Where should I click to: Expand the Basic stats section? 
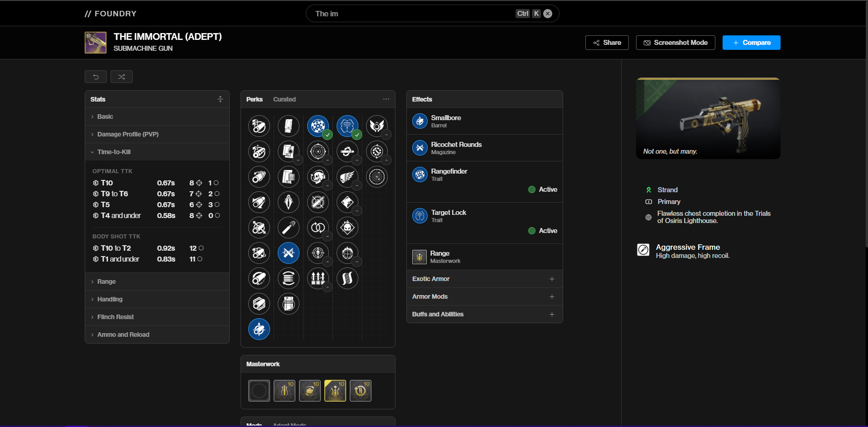click(x=157, y=116)
